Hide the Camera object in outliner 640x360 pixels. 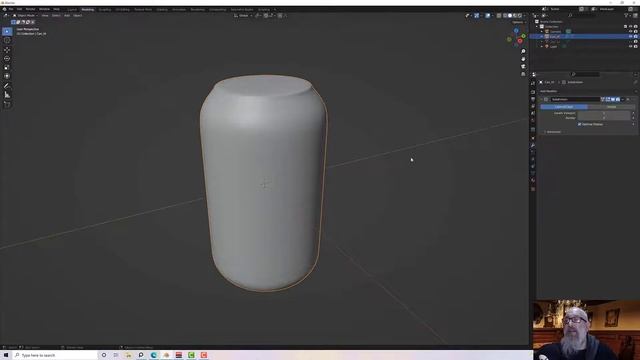tap(631, 31)
